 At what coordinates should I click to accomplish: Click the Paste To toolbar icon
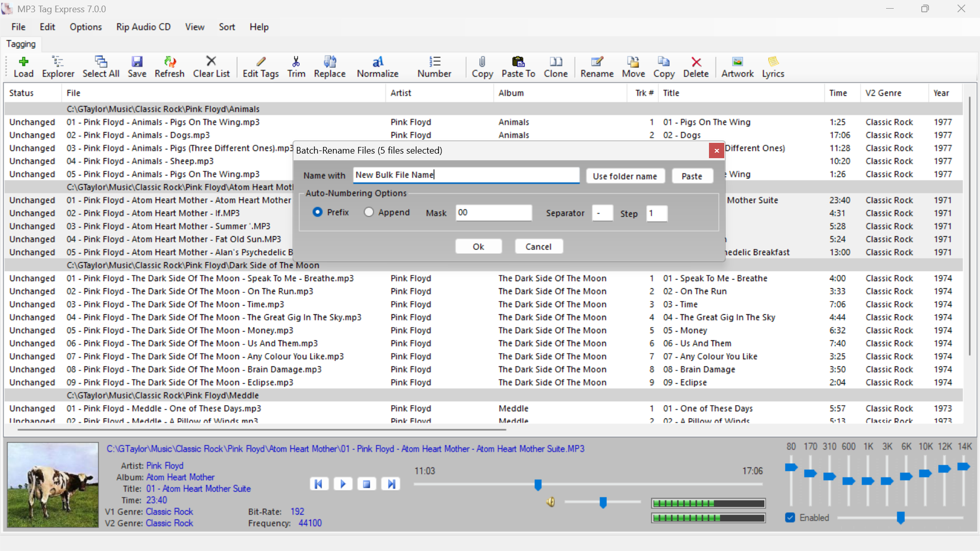coord(519,67)
